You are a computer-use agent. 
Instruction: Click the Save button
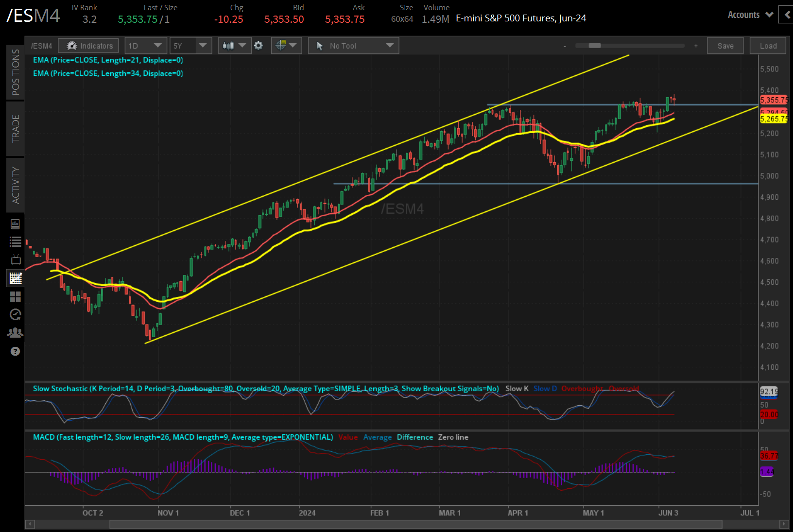725,45
